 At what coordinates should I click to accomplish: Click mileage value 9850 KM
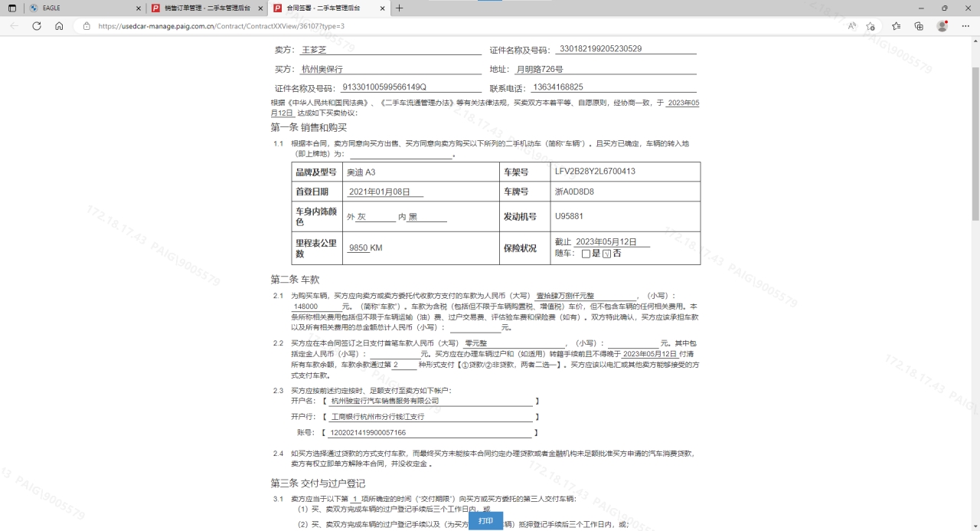(x=365, y=248)
